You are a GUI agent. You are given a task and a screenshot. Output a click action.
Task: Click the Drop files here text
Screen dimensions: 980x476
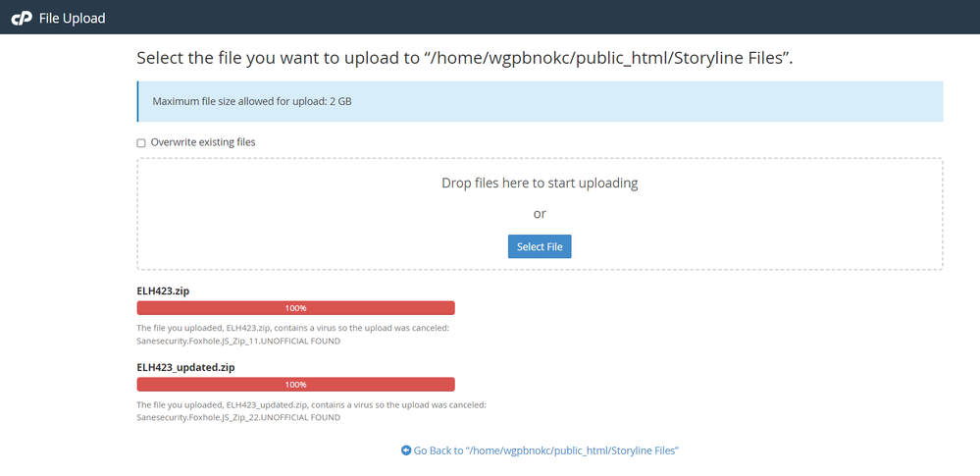click(x=540, y=183)
